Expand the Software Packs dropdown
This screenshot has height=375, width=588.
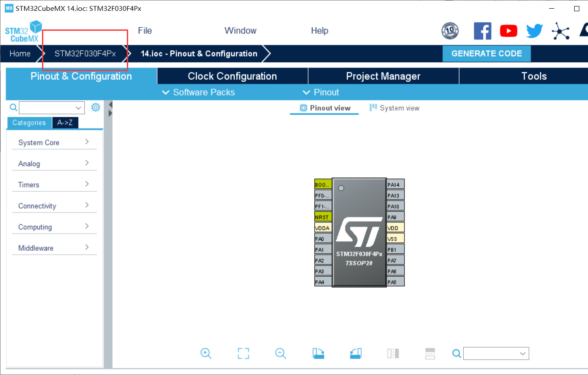(x=198, y=92)
